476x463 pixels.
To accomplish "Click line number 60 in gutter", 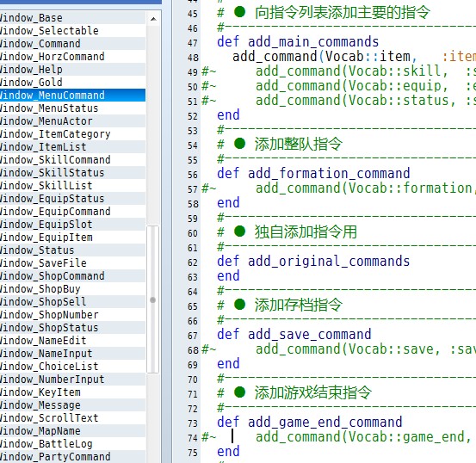I will click(193, 233).
